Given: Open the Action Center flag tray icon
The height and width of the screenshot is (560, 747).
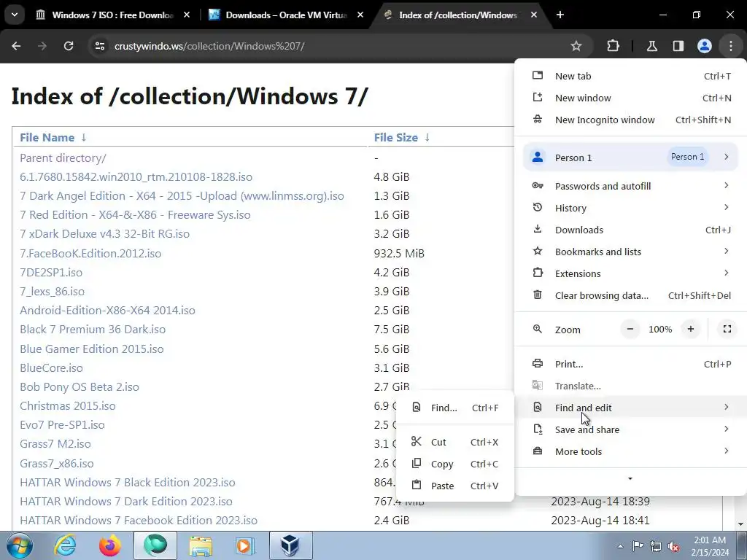Looking at the screenshot, I should [x=638, y=546].
